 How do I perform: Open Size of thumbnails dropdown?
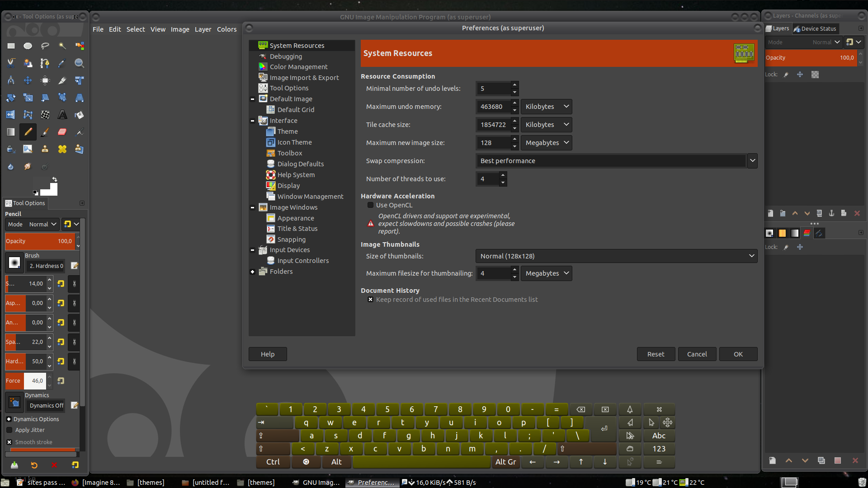pos(617,256)
